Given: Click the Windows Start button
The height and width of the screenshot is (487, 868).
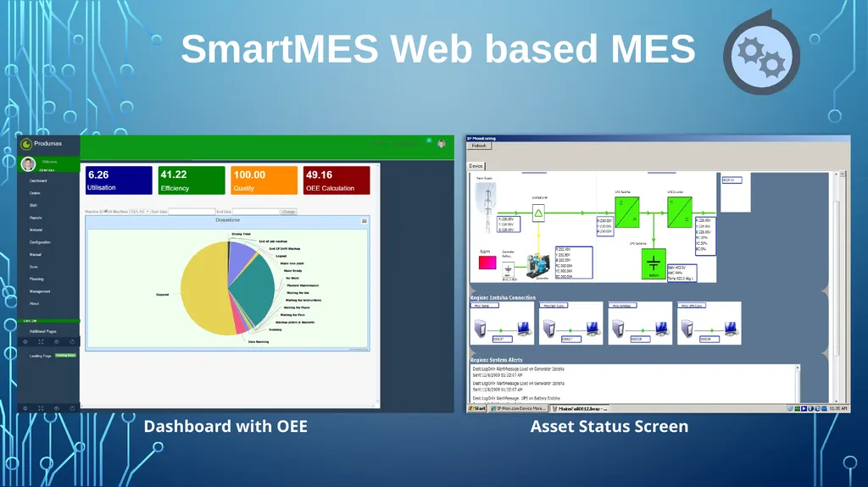Looking at the screenshot, I should pyautogui.click(x=476, y=408).
